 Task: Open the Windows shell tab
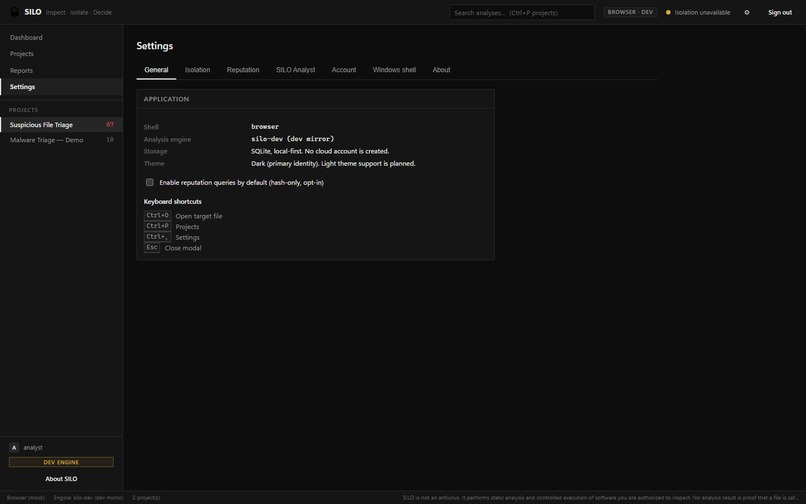tap(394, 70)
